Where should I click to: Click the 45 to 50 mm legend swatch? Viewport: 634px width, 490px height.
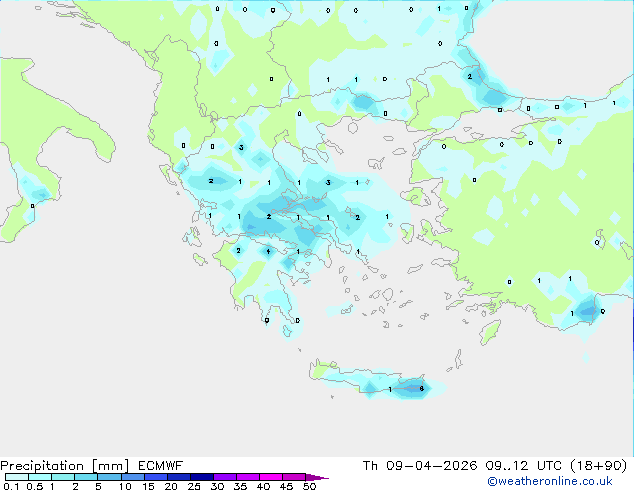(294, 477)
